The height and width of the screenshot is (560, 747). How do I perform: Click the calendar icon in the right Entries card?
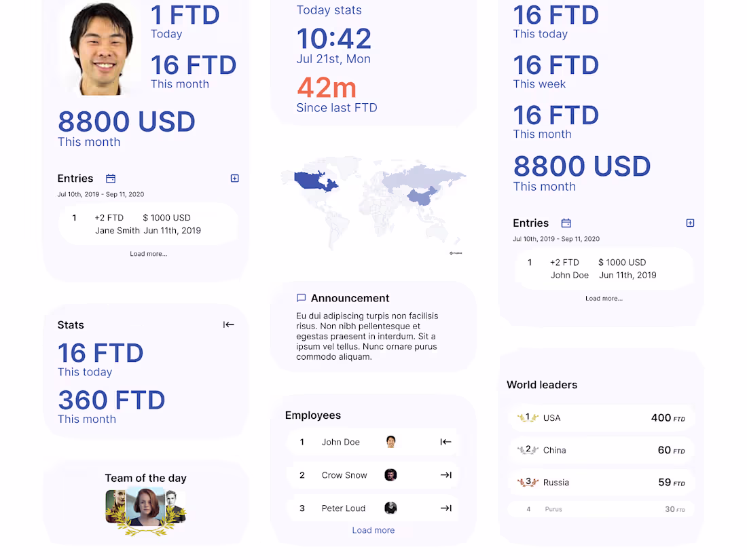pos(566,223)
